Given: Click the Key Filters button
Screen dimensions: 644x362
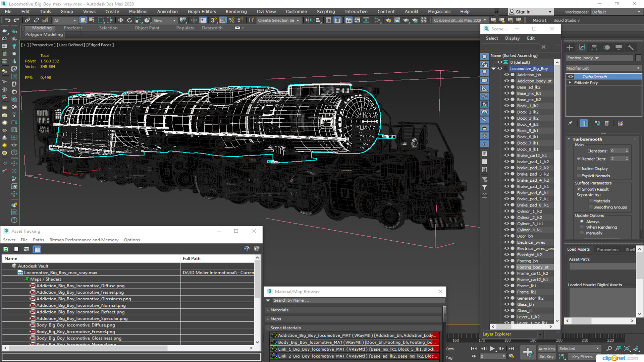Looking at the screenshot, I should click(585, 357).
